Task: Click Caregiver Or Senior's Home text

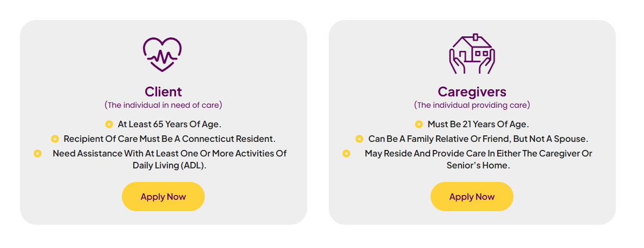Action: click(x=478, y=160)
